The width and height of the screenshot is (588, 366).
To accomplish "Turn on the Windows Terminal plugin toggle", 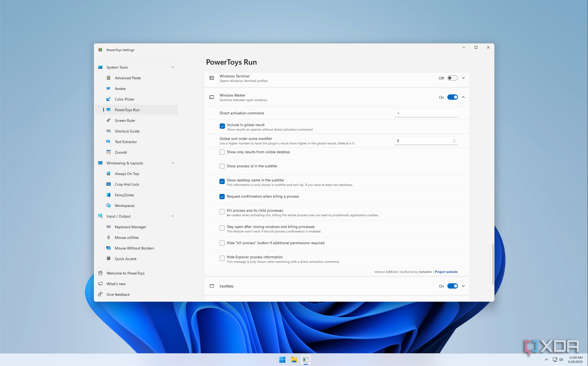I will [x=452, y=78].
